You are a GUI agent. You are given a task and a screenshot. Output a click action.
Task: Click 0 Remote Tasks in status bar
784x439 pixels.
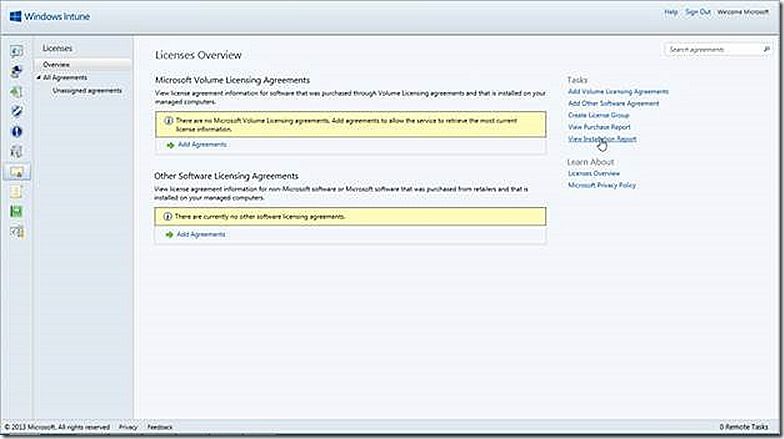pyautogui.click(x=744, y=426)
